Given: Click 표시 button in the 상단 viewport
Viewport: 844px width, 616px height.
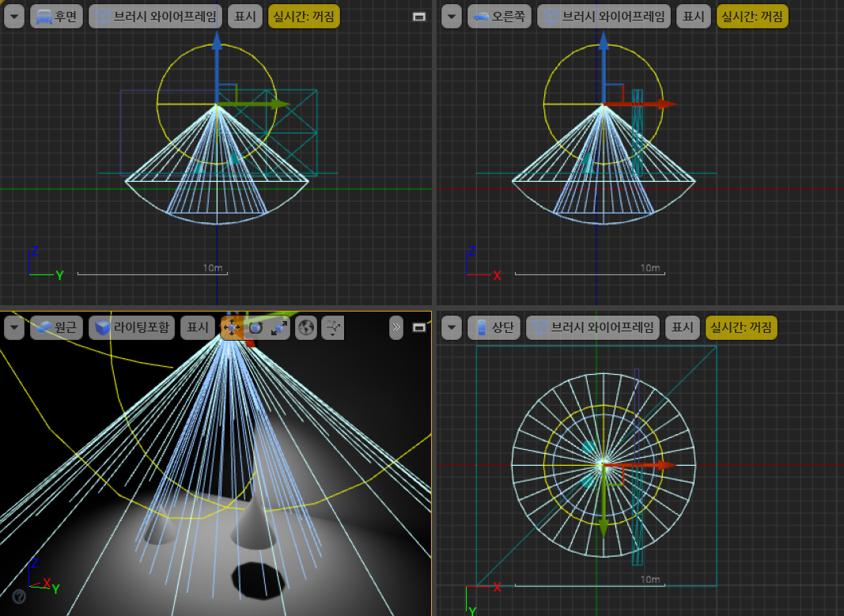Looking at the screenshot, I should (683, 327).
